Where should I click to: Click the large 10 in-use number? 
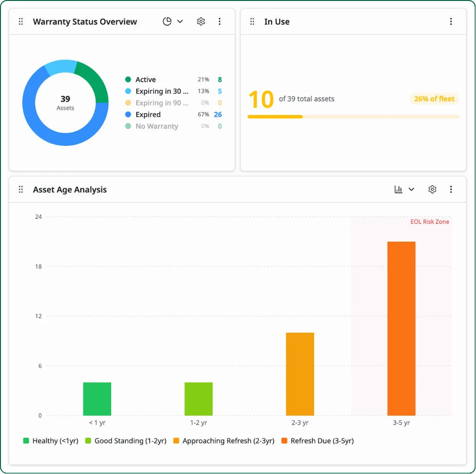coord(261,99)
